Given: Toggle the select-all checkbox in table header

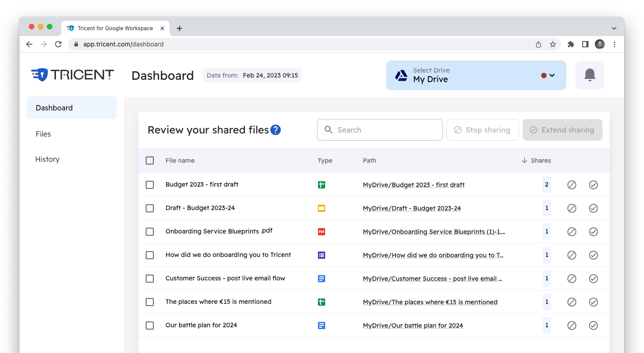Looking at the screenshot, I should click(x=150, y=160).
